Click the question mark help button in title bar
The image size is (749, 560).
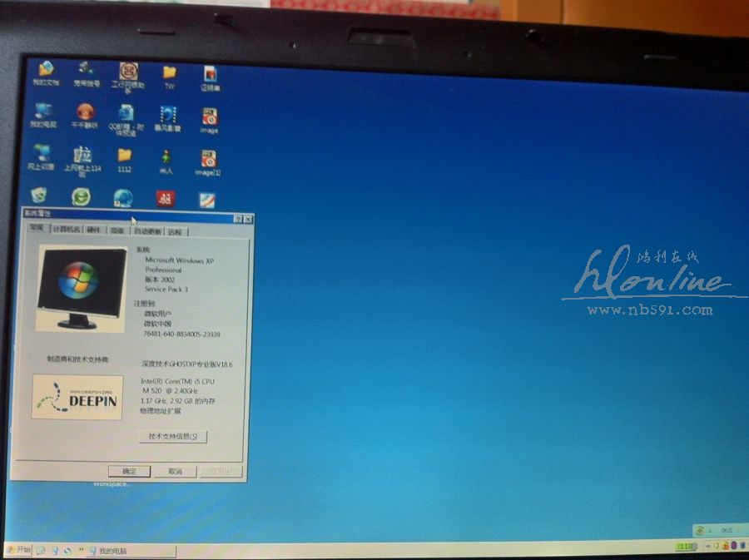tap(238, 219)
